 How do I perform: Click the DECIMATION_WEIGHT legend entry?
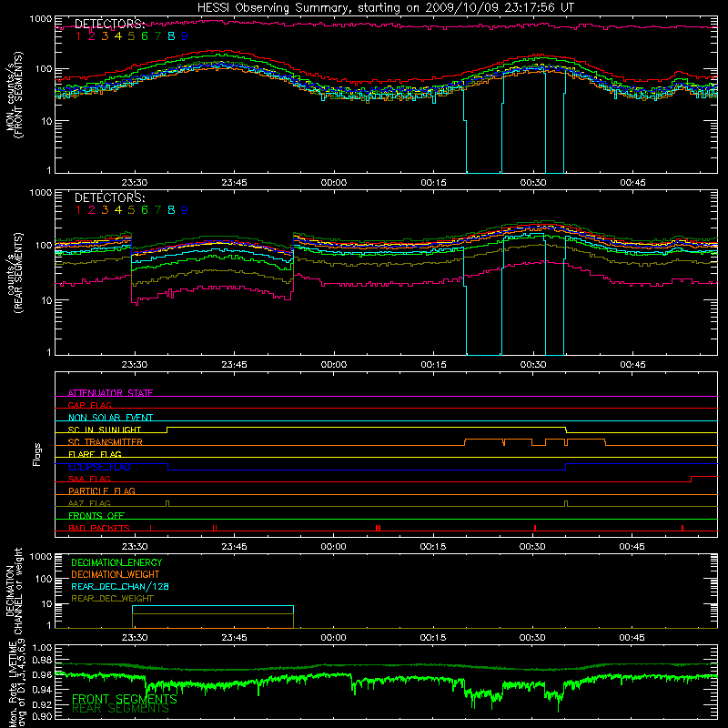[116, 574]
